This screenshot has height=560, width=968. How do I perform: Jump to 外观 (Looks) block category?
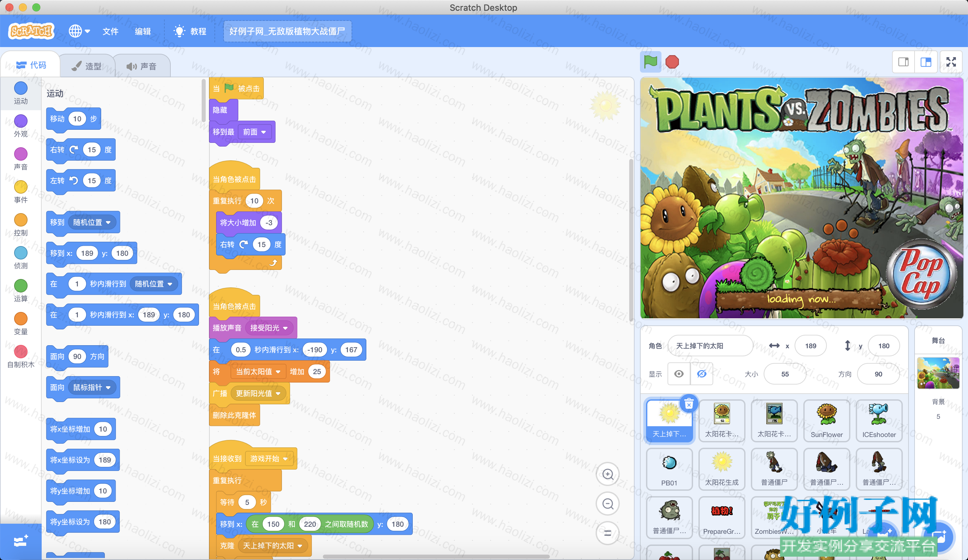tap(21, 126)
